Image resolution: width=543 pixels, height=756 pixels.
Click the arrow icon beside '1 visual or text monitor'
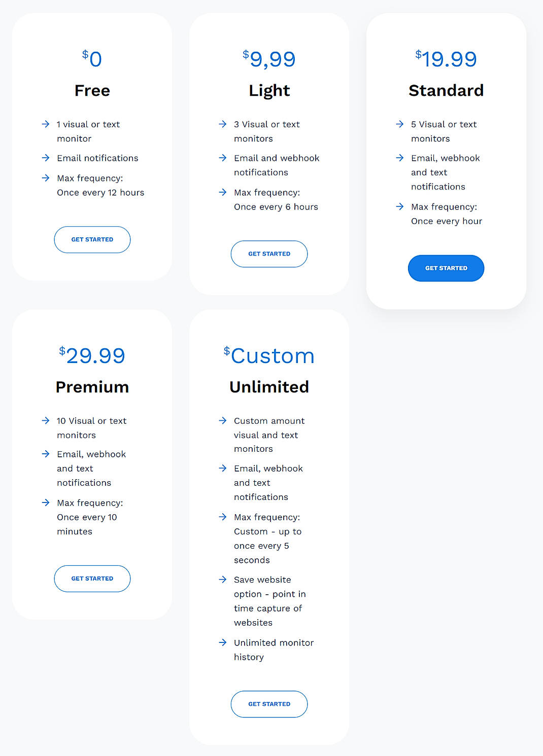(45, 124)
